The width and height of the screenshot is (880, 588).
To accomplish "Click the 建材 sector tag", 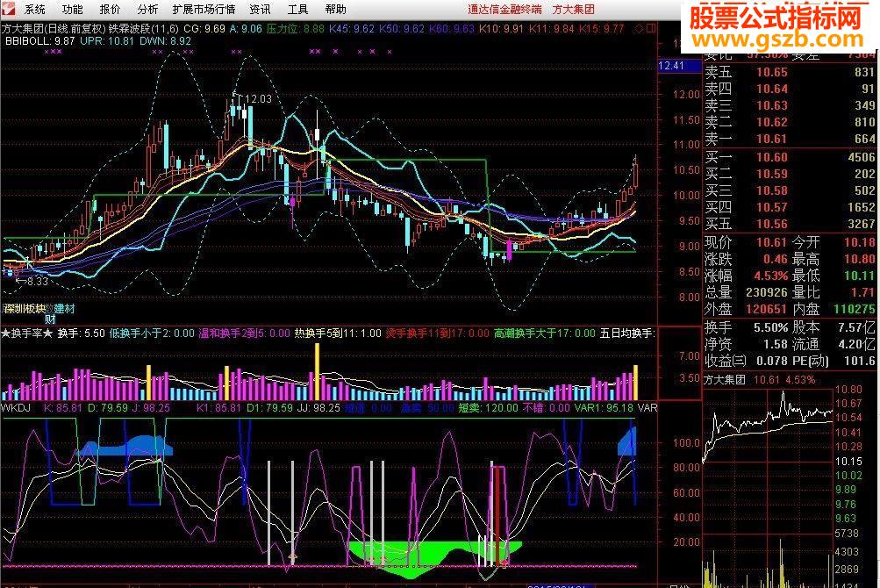I will point(65,308).
